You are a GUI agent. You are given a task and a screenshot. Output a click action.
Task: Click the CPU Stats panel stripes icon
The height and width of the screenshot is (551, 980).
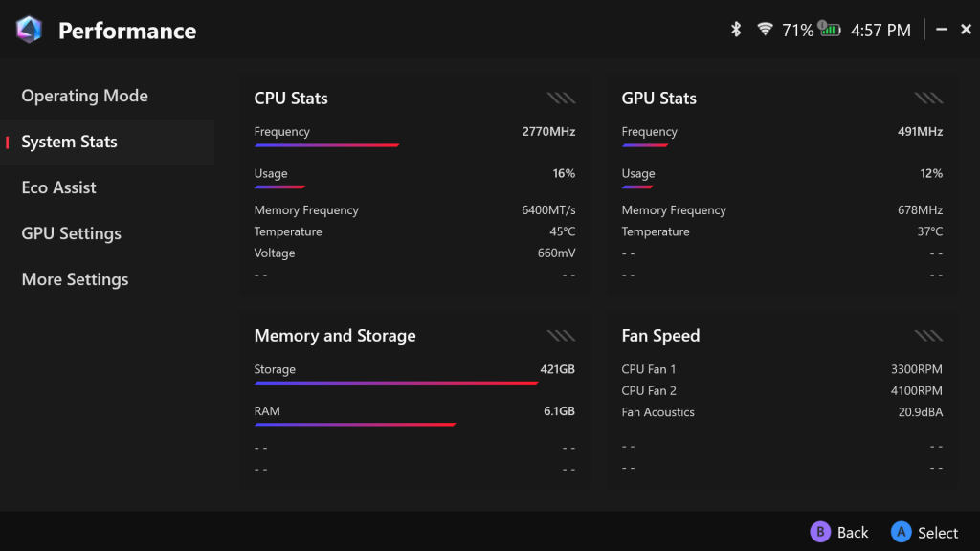[561, 98]
